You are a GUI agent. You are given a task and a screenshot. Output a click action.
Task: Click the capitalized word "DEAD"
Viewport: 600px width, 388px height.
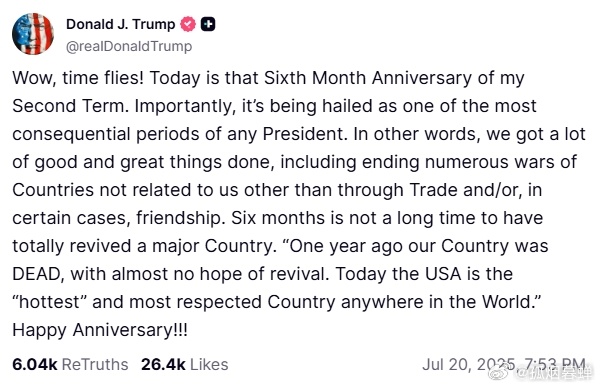click(36, 274)
